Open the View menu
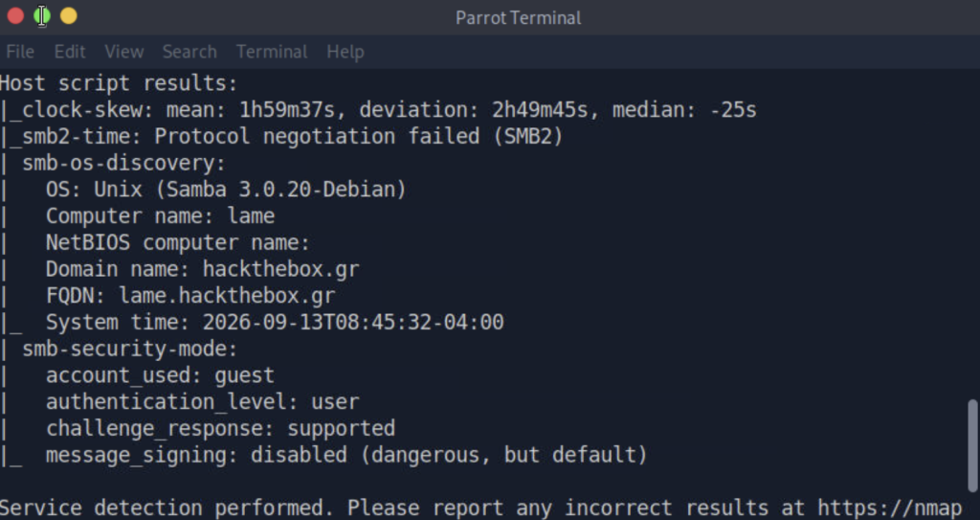This screenshot has width=980, height=520. point(123,52)
